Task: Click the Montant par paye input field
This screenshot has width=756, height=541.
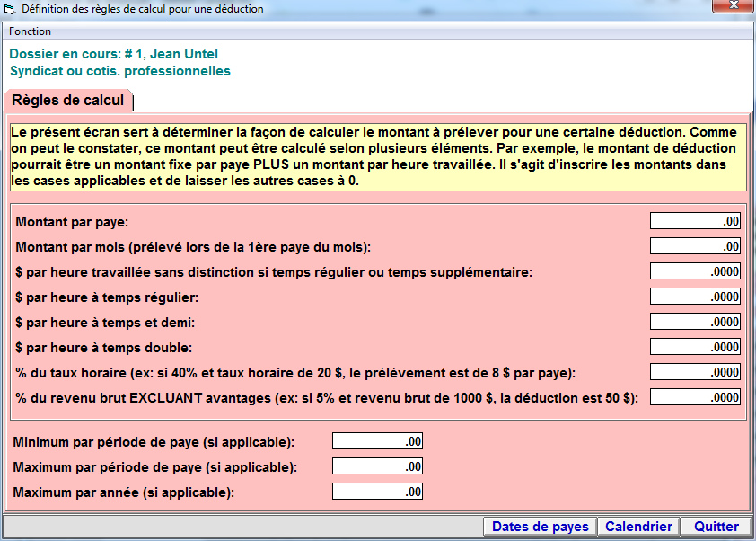Action: tap(695, 221)
